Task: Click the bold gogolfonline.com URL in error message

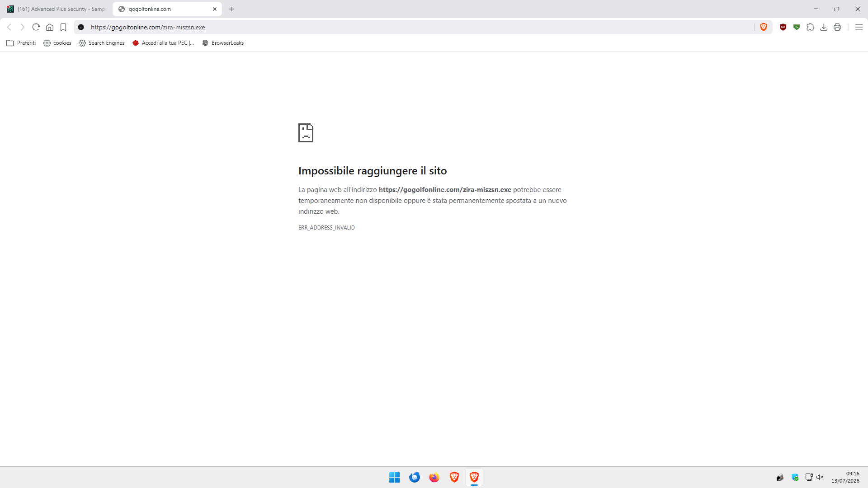Action: (445, 190)
